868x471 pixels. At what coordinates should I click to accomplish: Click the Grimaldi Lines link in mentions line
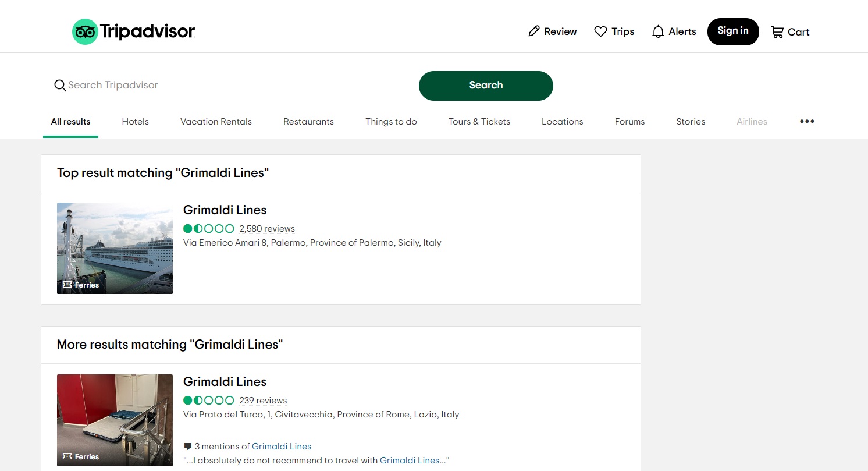pyautogui.click(x=282, y=447)
